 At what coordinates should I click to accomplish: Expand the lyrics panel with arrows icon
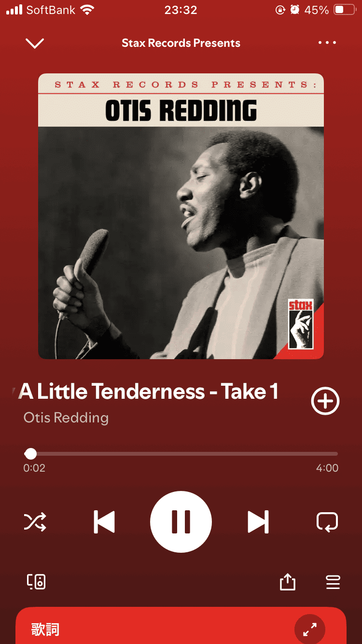[310, 630]
